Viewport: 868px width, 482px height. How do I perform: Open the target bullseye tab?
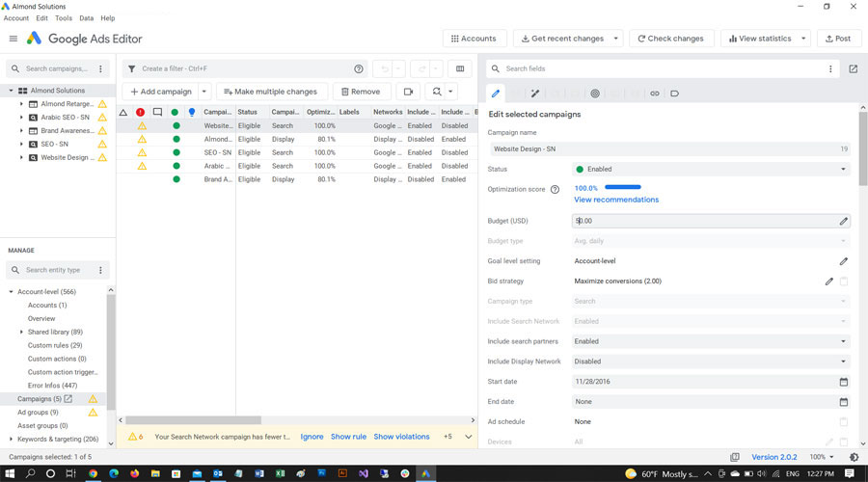(x=595, y=94)
